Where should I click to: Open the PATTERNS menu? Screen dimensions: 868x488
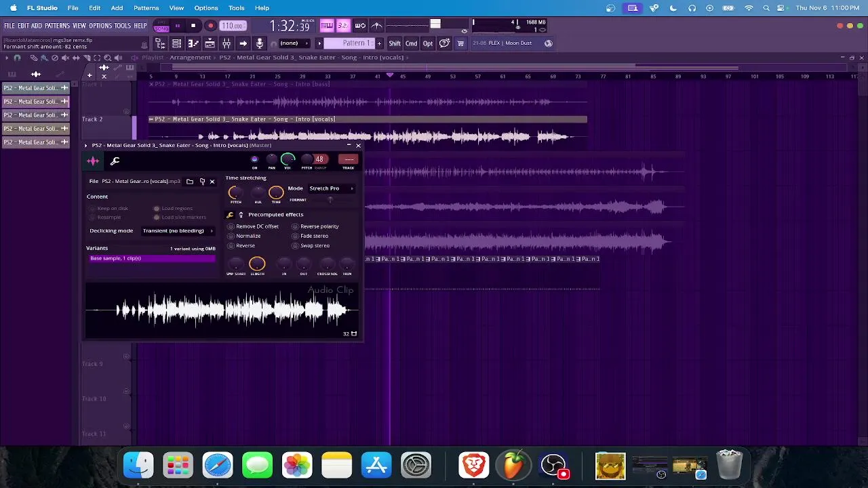click(58, 26)
